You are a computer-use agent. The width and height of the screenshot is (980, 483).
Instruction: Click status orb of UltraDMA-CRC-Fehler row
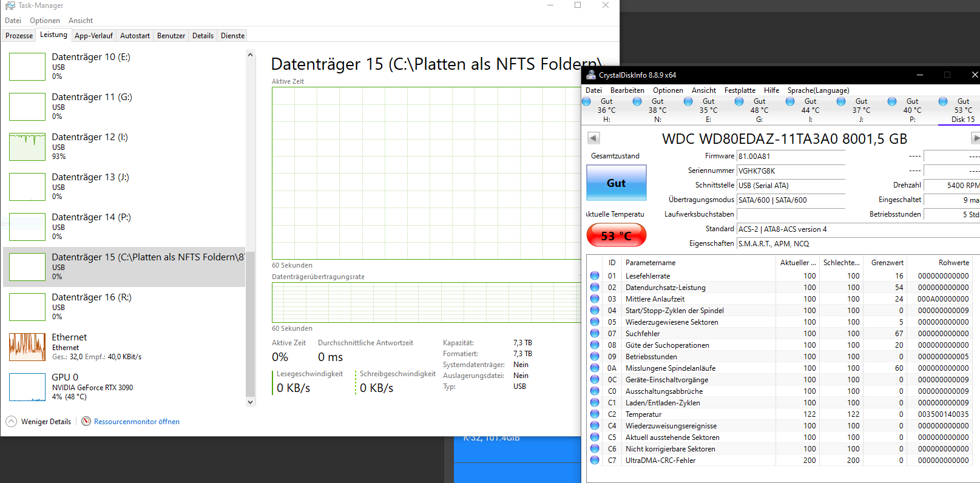tap(595, 460)
